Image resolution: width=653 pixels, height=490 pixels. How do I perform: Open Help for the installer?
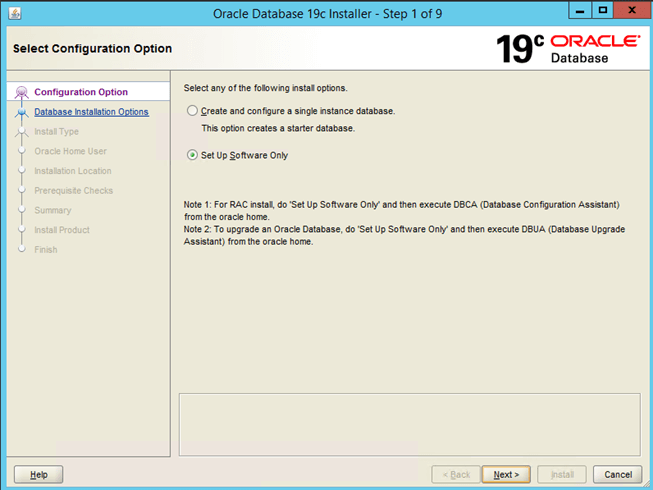tap(39, 474)
